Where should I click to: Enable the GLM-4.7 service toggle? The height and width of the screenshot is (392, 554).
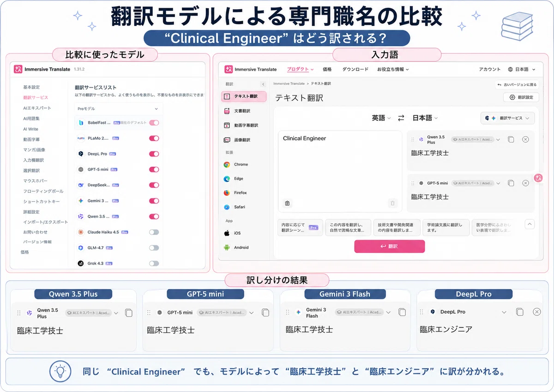(x=154, y=248)
